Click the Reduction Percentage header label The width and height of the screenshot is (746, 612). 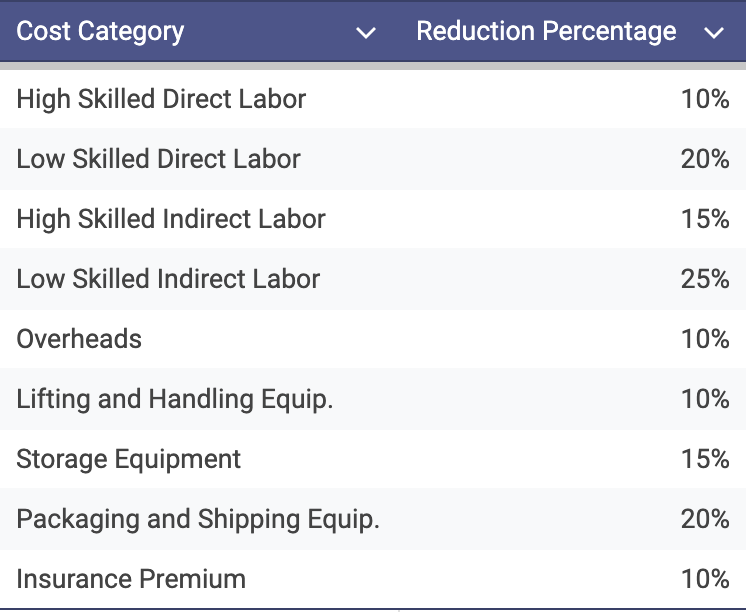(x=546, y=32)
